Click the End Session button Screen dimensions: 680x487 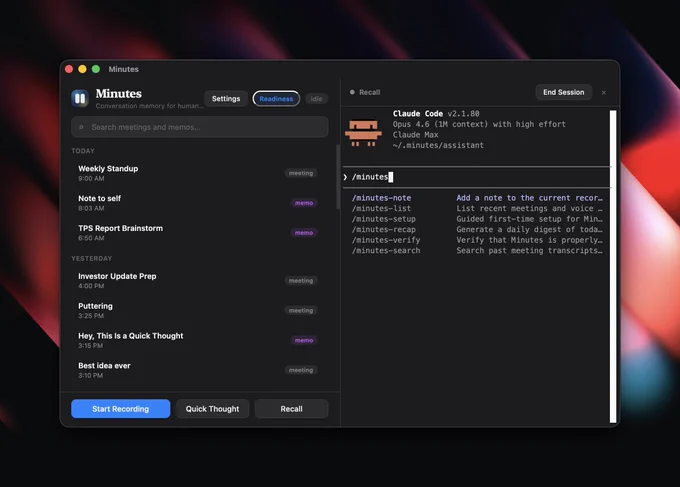click(x=563, y=92)
